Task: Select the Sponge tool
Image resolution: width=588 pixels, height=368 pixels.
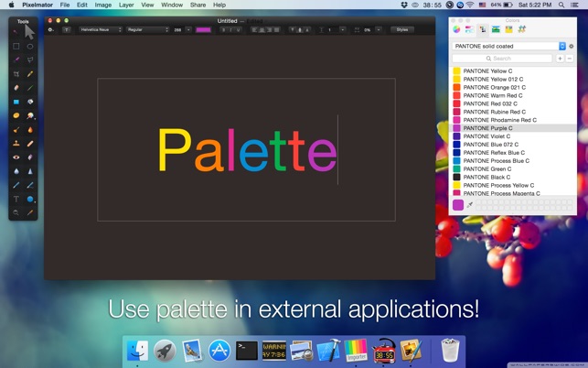Action: pyautogui.click(x=16, y=115)
